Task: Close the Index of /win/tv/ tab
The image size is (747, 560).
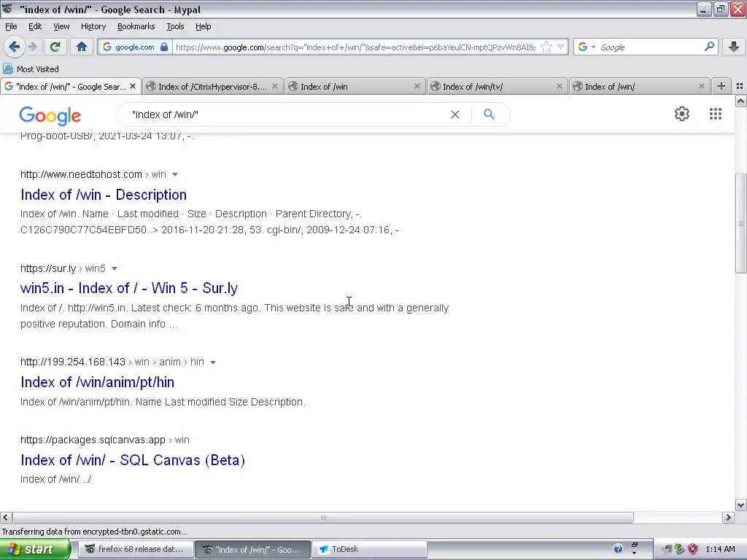Action: point(560,86)
